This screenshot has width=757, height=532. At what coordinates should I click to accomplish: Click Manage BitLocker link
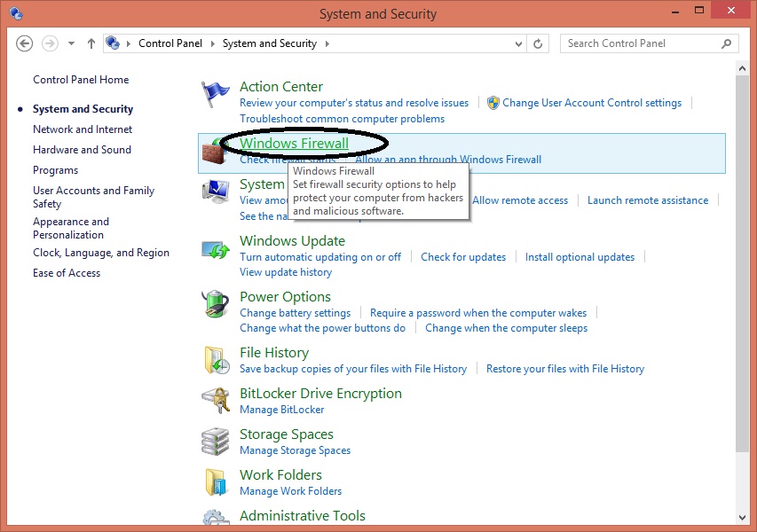coord(282,410)
